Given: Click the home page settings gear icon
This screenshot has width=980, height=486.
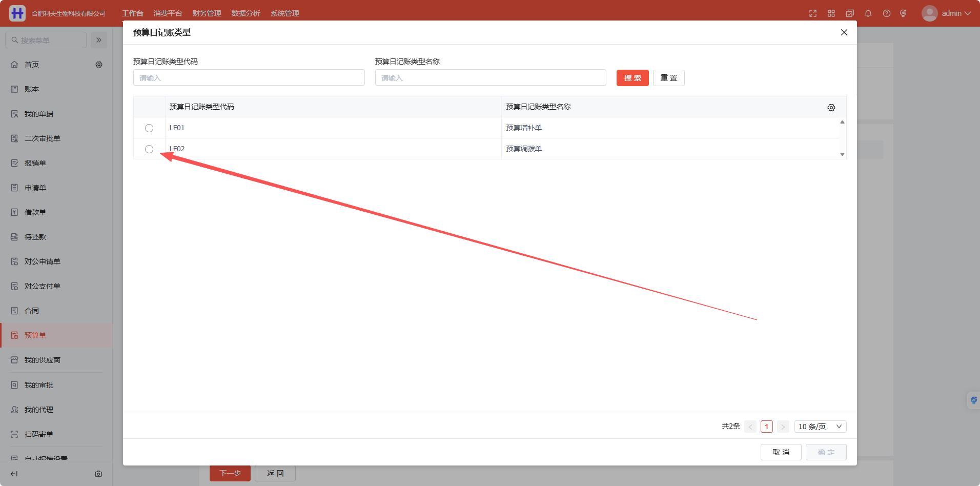Looking at the screenshot, I should 99,65.
